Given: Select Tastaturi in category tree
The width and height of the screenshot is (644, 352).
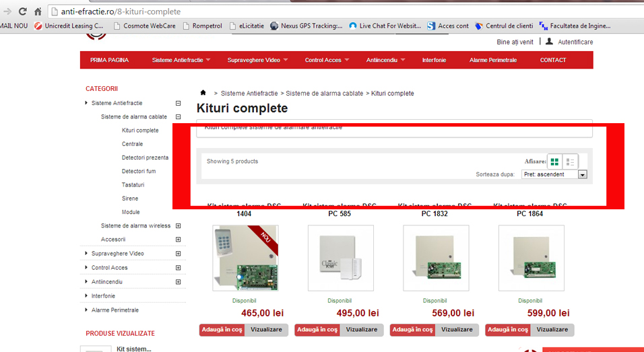Looking at the screenshot, I should 133,185.
